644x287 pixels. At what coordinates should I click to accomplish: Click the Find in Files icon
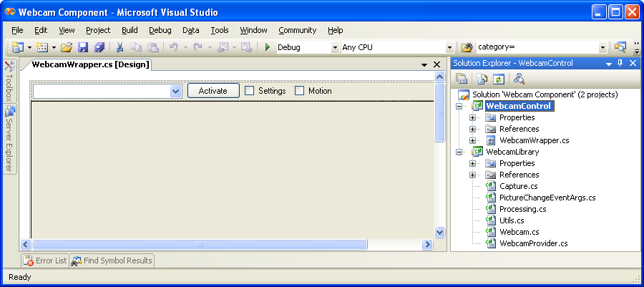pyautogui.click(x=467, y=48)
